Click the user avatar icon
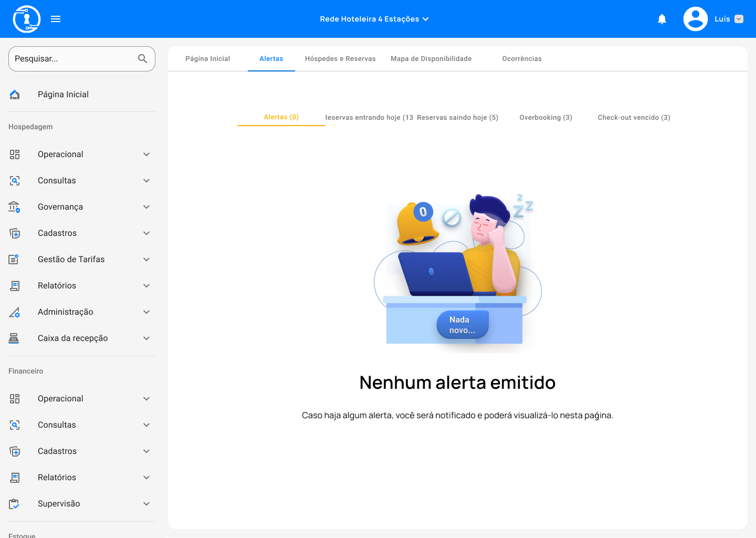Viewport: 756px width, 538px height. click(x=695, y=19)
